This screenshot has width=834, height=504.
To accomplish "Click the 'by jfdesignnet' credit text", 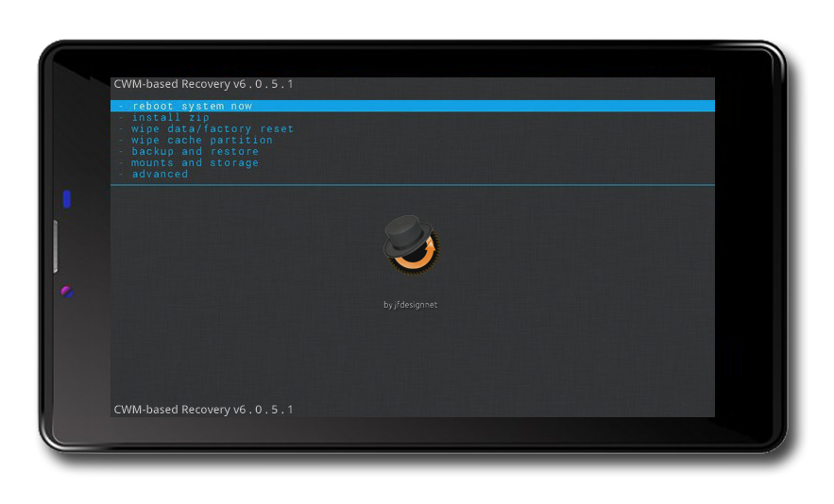I will coord(410,305).
